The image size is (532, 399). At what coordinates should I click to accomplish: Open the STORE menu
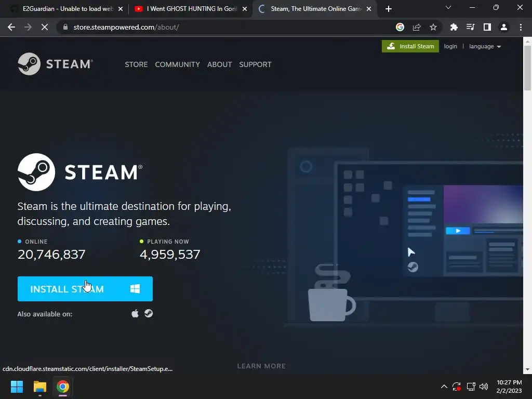pos(136,64)
